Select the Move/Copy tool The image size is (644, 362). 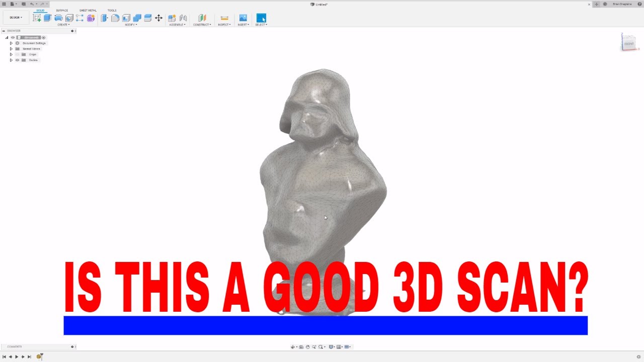[158, 18]
